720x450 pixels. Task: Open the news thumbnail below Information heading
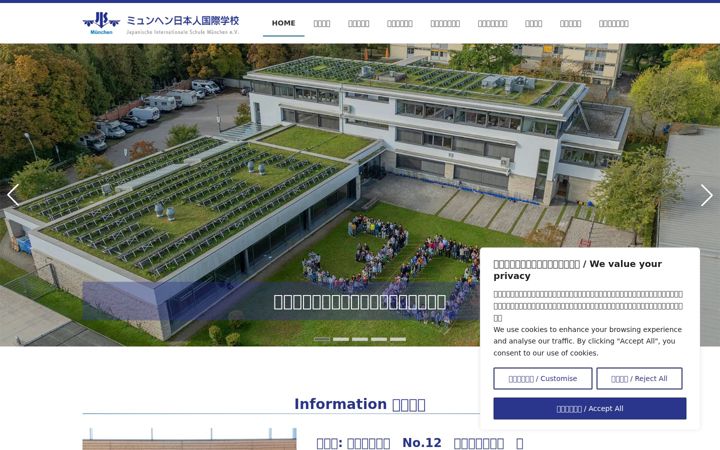click(x=190, y=439)
